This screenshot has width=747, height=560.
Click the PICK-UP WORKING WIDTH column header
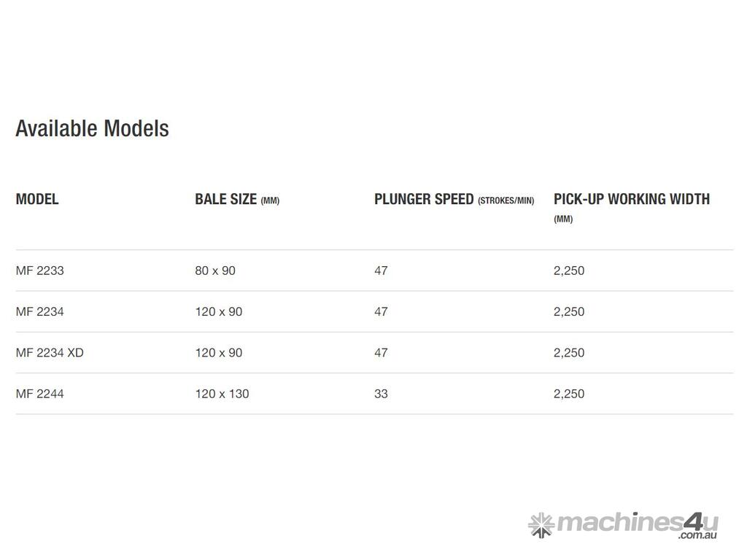click(x=631, y=199)
